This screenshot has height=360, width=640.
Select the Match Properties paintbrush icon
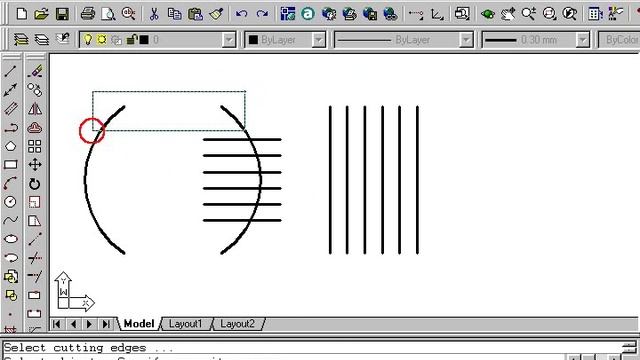[216, 14]
